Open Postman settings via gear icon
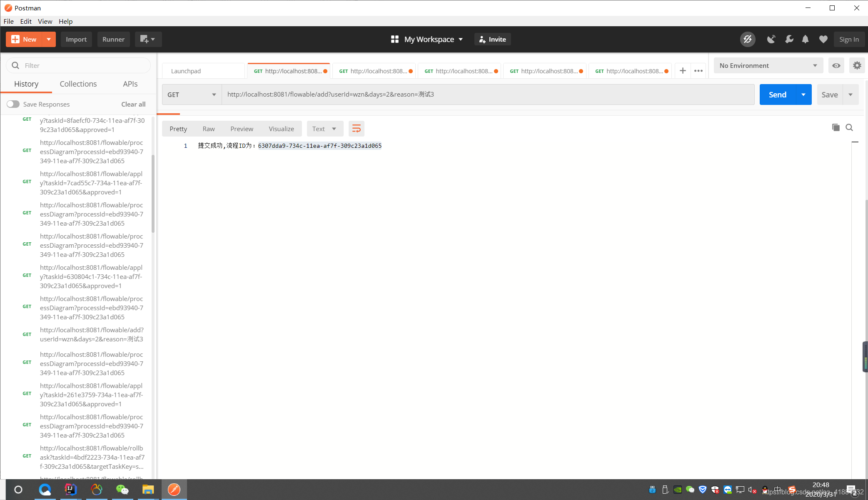The height and width of the screenshot is (500, 868). tap(857, 65)
